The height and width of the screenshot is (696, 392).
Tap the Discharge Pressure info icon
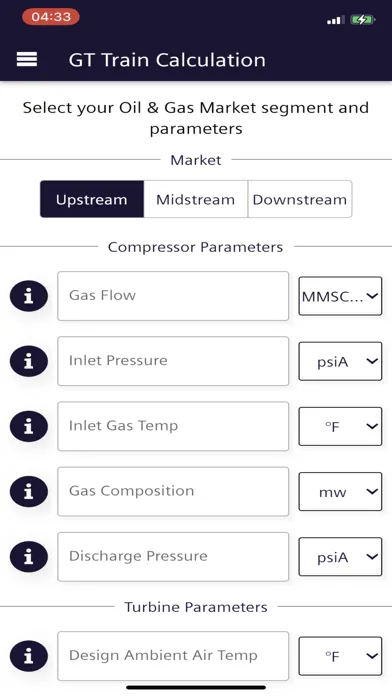pyautogui.click(x=29, y=557)
